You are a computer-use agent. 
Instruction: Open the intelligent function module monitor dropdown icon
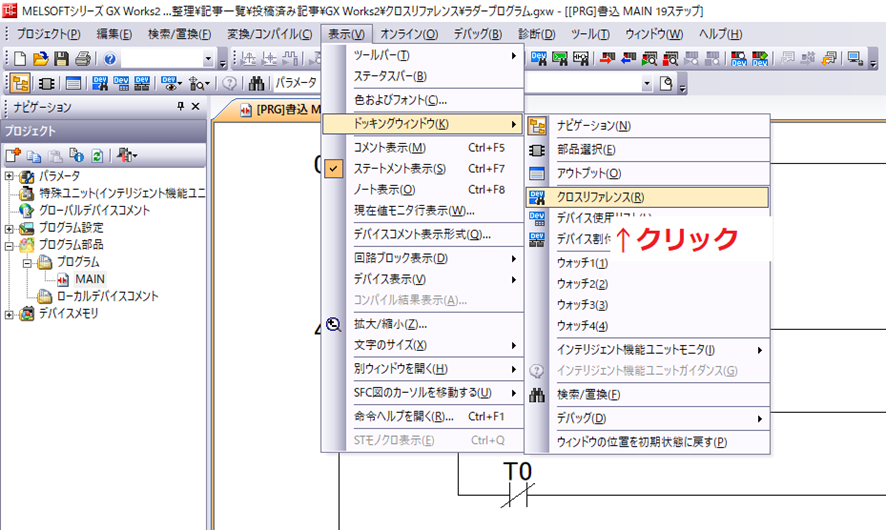199,84
